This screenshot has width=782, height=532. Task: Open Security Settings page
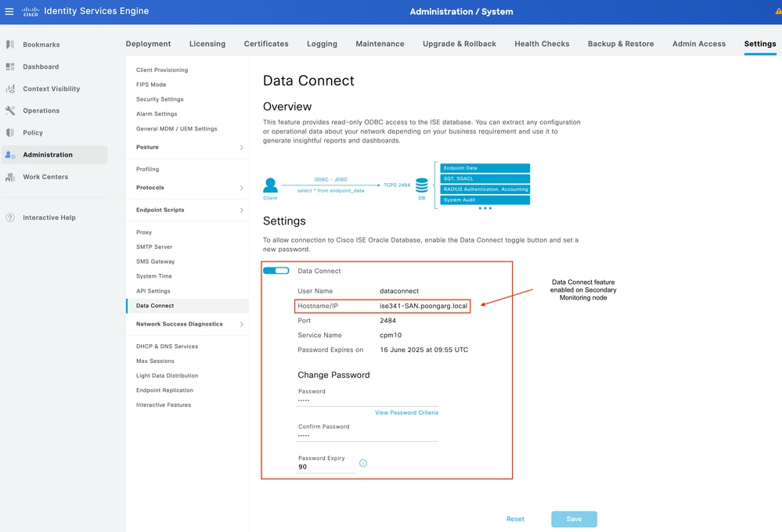coord(160,99)
